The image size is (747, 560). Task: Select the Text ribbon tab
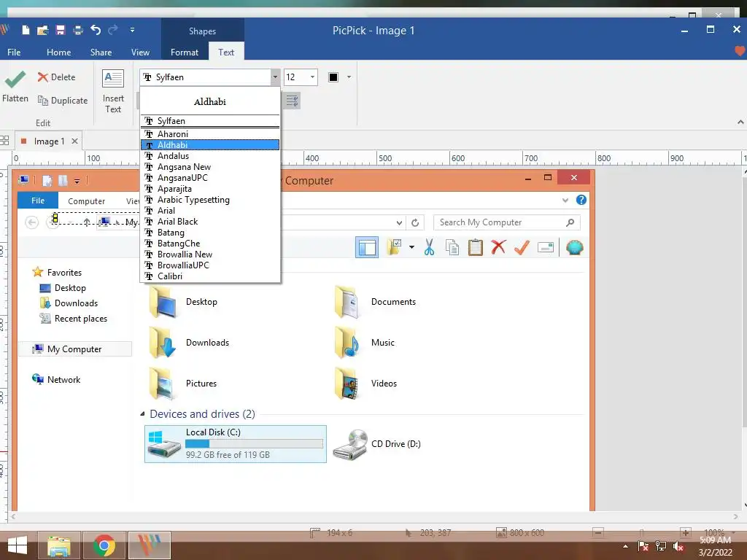[x=226, y=52]
